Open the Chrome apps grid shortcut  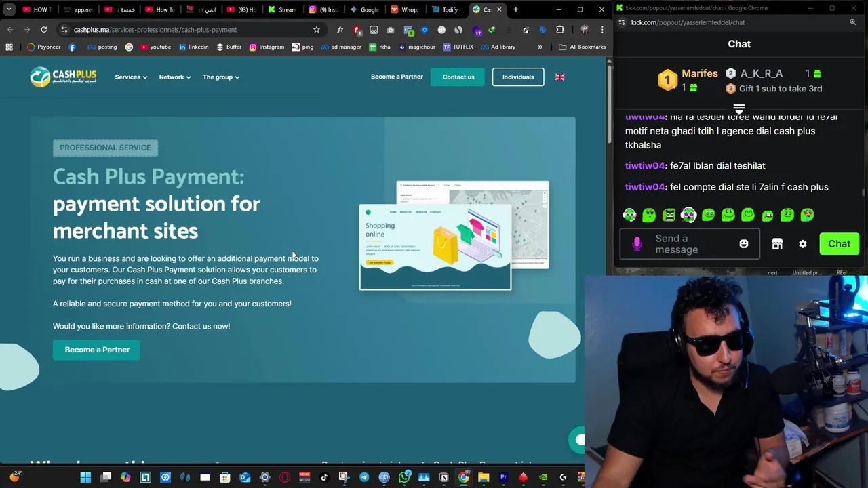point(9,47)
